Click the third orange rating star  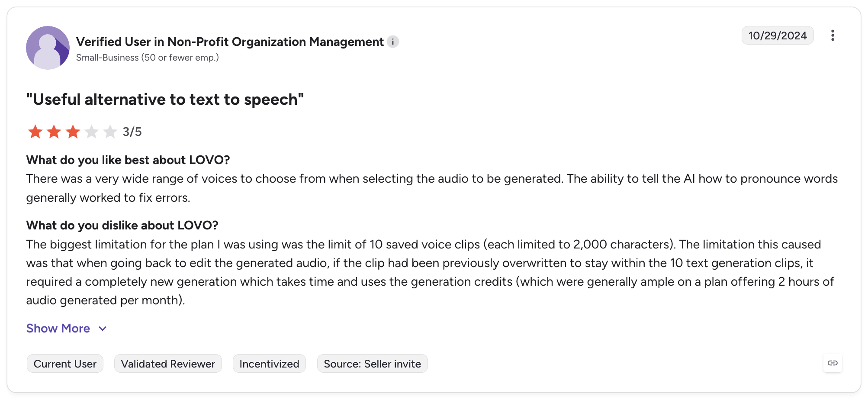click(73, 132)
